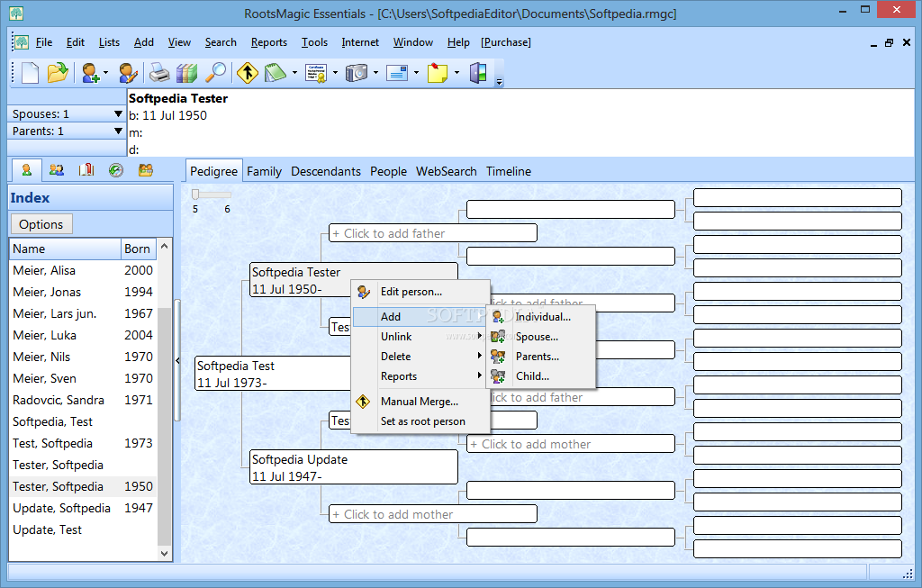Open the history clock sidebar tab icon
The image size is (922, 588).
tap(116, 170)
